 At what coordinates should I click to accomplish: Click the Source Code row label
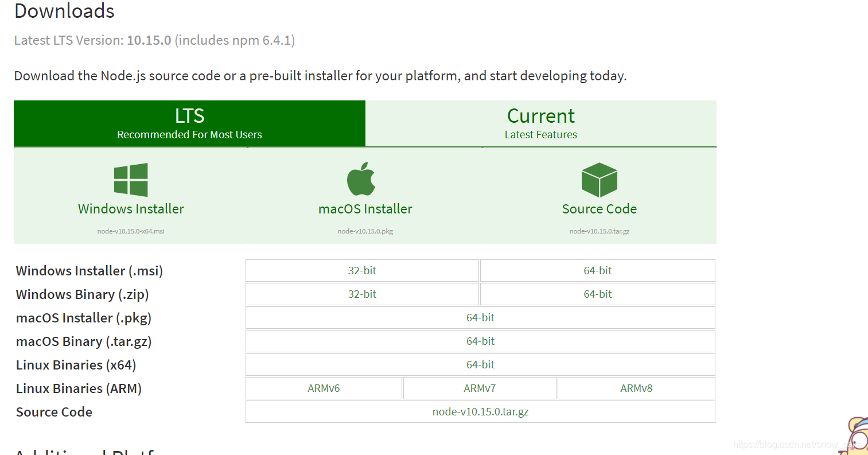(54, 412)
